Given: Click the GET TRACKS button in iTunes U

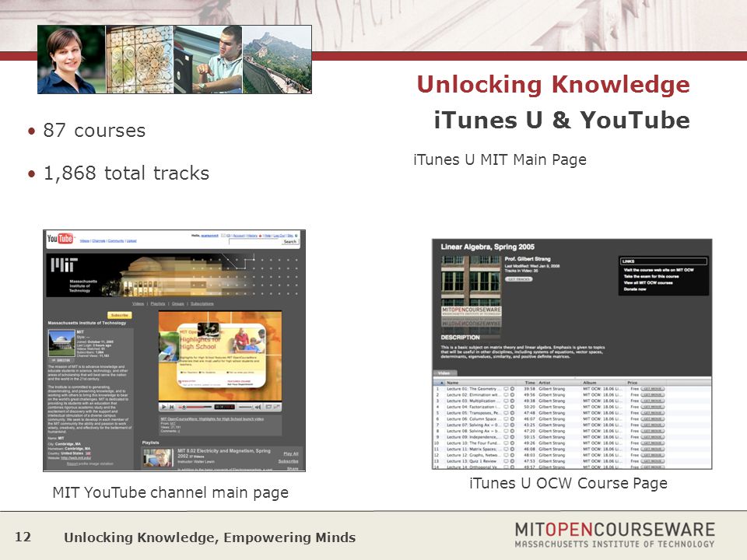Looking at the screenshot, I should click(x=519, y=279).
